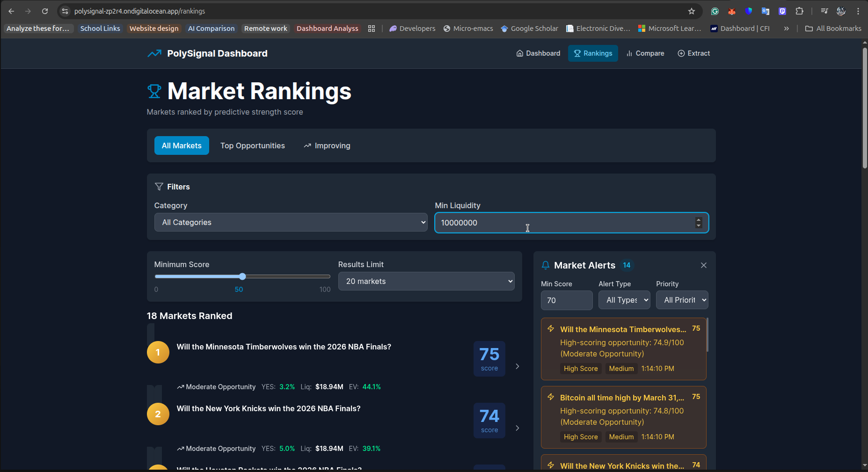Reload the PolySignal rankings page
The width and height of the screenshot is (868, 472).
point(45,11)
